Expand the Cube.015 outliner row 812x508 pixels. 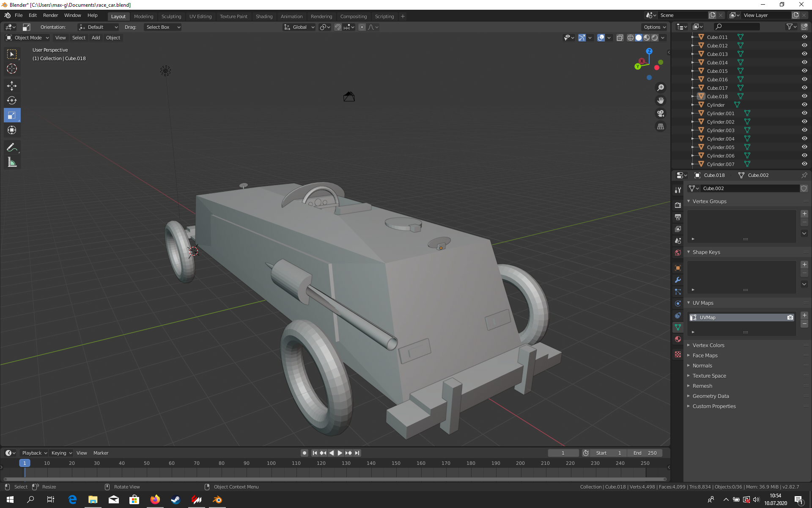[693, 71]
